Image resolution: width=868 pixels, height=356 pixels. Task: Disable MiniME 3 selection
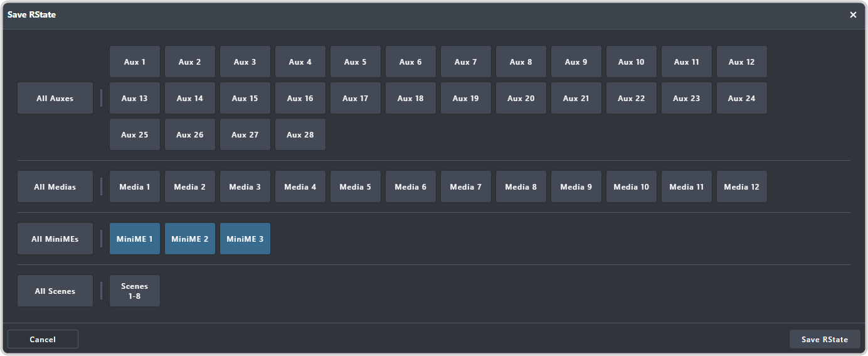tap(245, 239)
